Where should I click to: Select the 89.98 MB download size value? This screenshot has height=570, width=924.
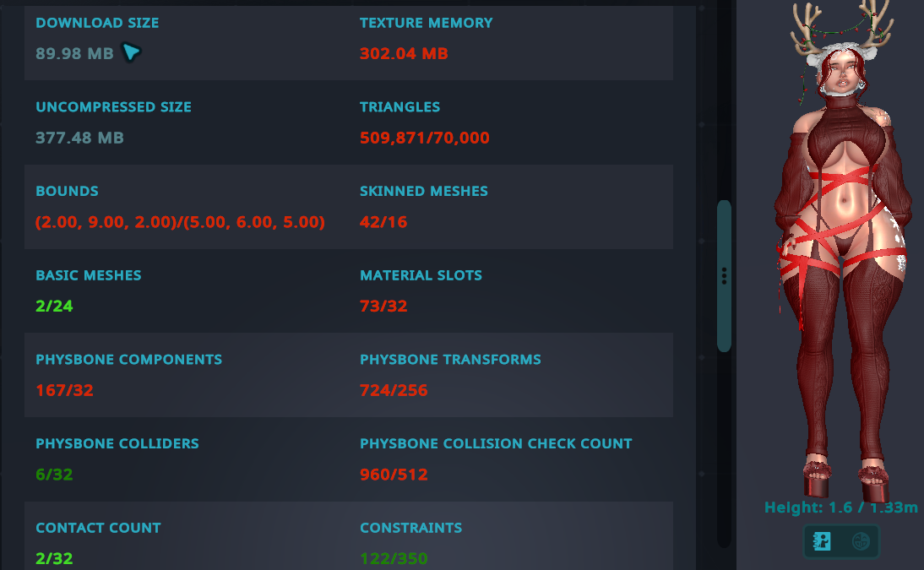click(x=74, y=54)
